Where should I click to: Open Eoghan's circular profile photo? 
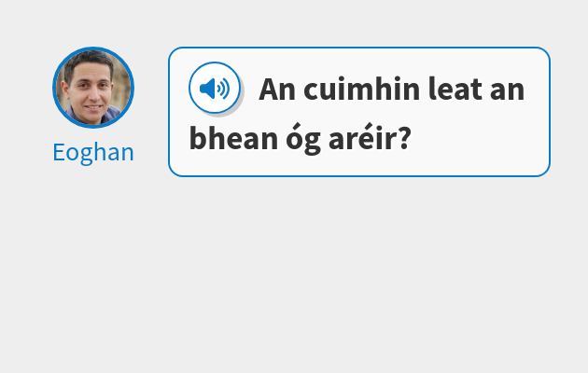(x=93, y=88)
